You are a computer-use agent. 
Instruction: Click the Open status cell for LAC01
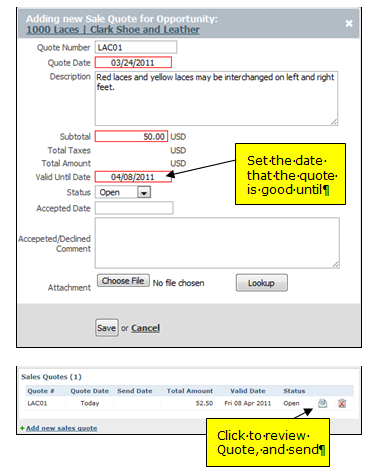[x=291, y=403]
